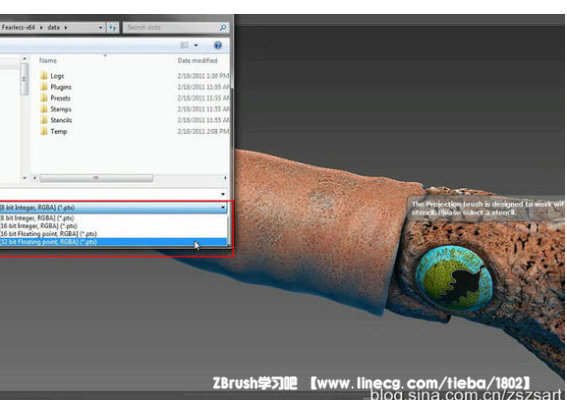Expand the data breadcrumb arrow
This screenshot has width=567, height=400.
tap(66, 27)
